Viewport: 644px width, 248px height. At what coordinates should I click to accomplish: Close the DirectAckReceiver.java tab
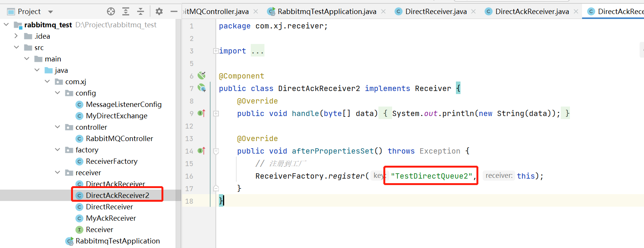pyautogui.click(x=576, y=11)
